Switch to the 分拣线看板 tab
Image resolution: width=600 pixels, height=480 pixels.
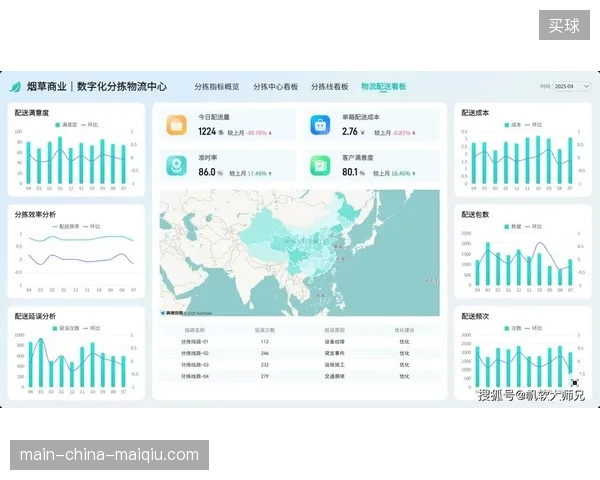tap(329, 87)
